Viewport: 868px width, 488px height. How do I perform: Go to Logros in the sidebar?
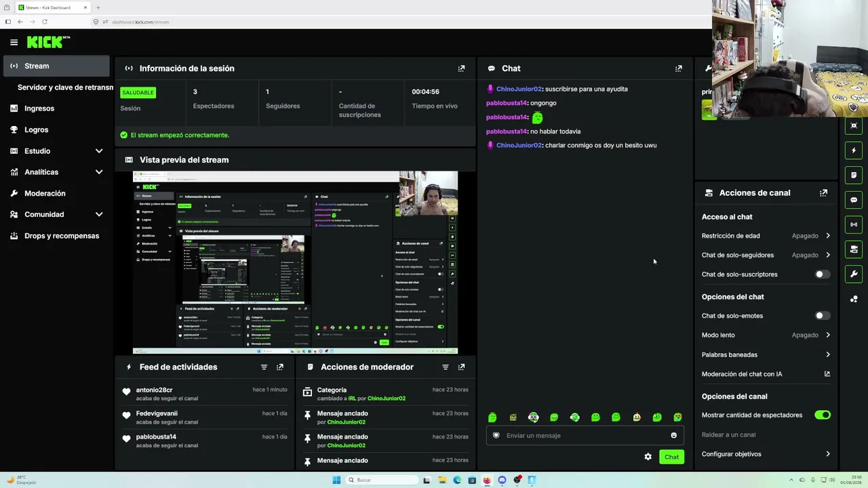[56, 129]
